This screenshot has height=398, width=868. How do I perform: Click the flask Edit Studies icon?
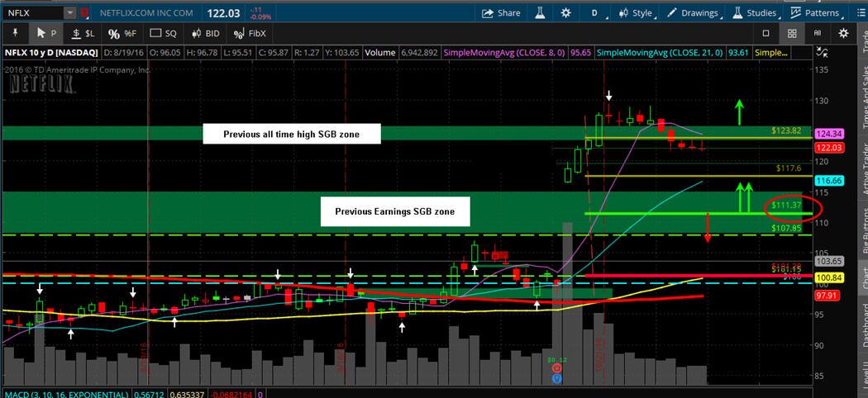540,12
